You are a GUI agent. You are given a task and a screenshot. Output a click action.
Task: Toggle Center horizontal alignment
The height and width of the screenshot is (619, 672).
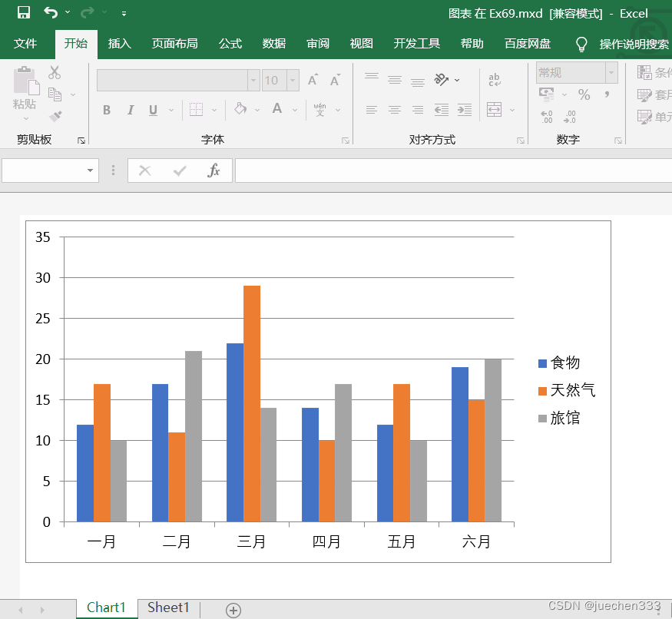click(x=395, y=110)
